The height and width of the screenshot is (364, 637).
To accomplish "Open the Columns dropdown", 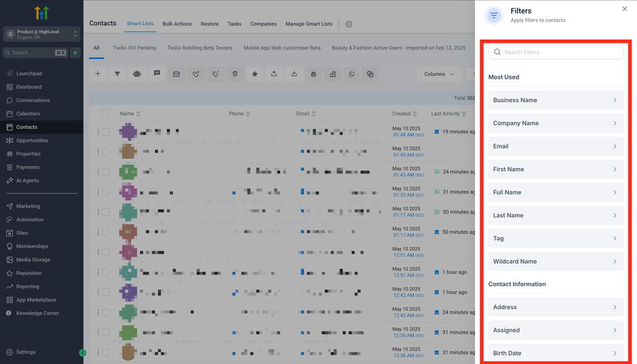I will 439,74.
